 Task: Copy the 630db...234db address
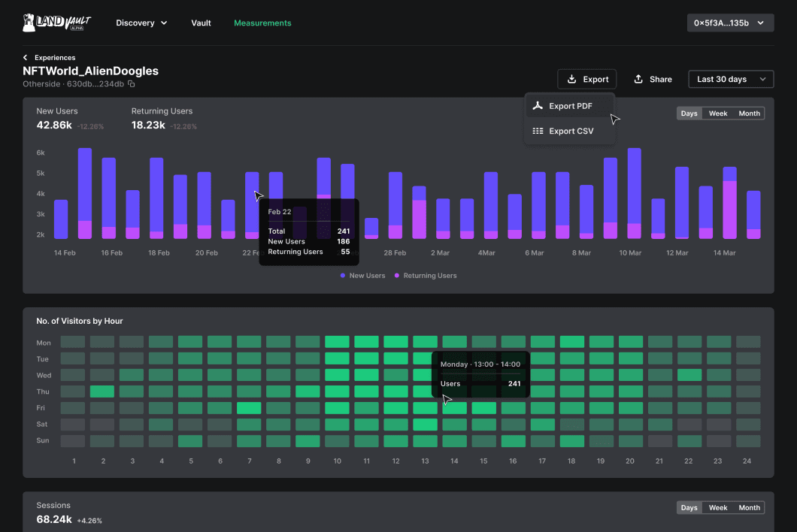coord(131,84)
